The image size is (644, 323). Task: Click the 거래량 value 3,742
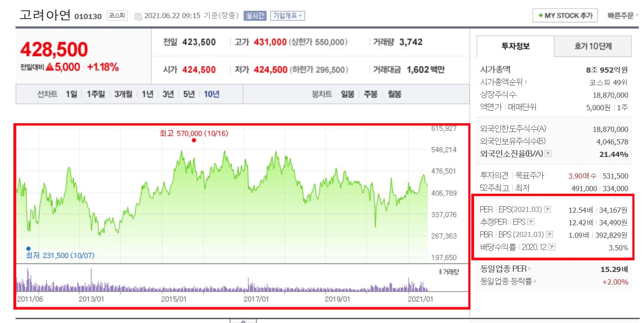411,42
